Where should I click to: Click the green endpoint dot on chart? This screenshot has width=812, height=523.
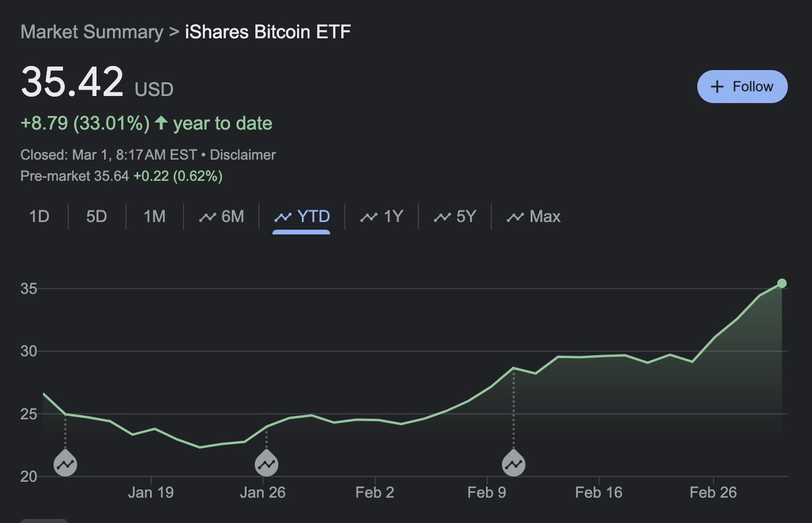point(781,283)
